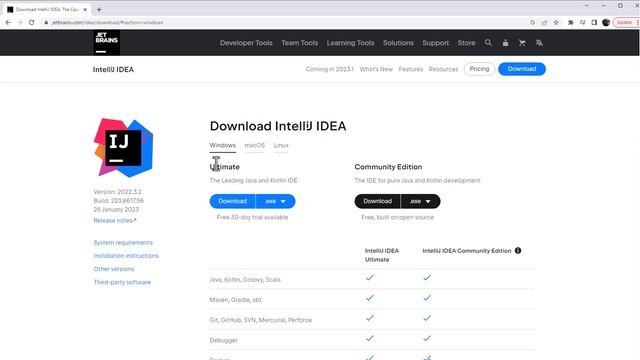Open Other versions link
Image resolution: width=640 pixels, height=360 pixels.
click(113, 269)
